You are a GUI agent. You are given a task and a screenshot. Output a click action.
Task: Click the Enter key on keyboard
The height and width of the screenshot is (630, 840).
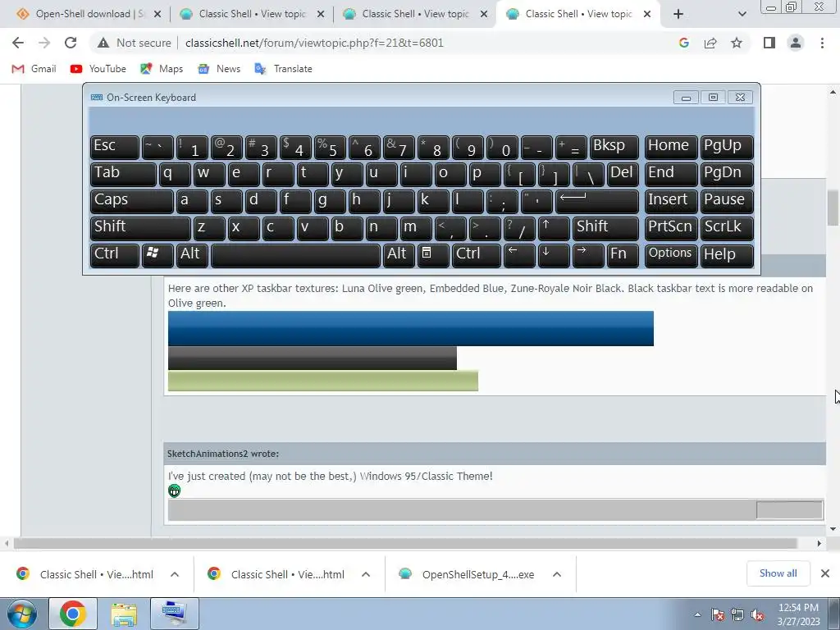(x=597, y=201)
